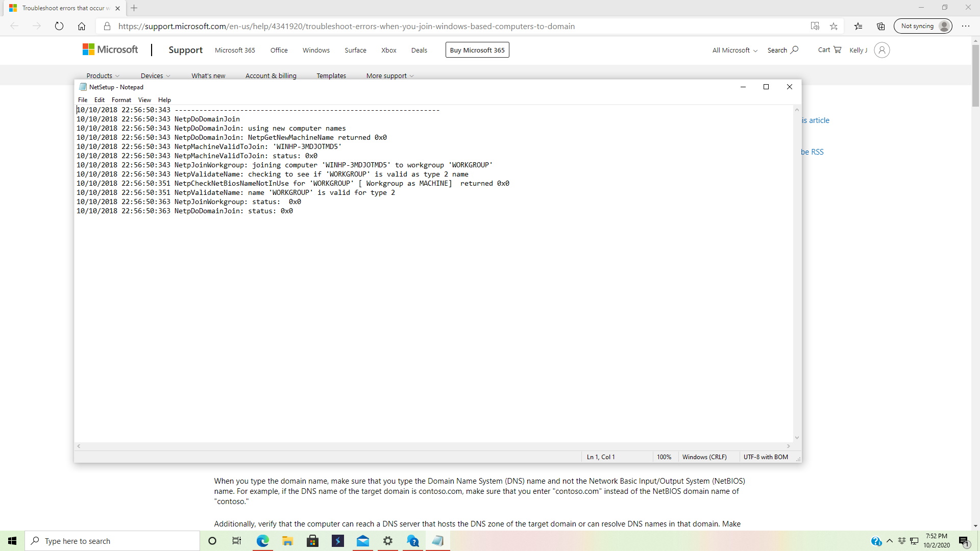Screen dimensions: 980x551
Task: Toggle the Not syncing profile button
Action: pos(922,26)
